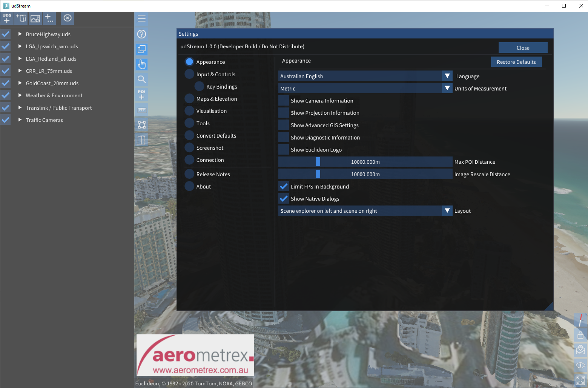The width and height of the screenshot is (588, 388).
Task: Click the fullscreen toggle icon
Action: tap(580, 380)
